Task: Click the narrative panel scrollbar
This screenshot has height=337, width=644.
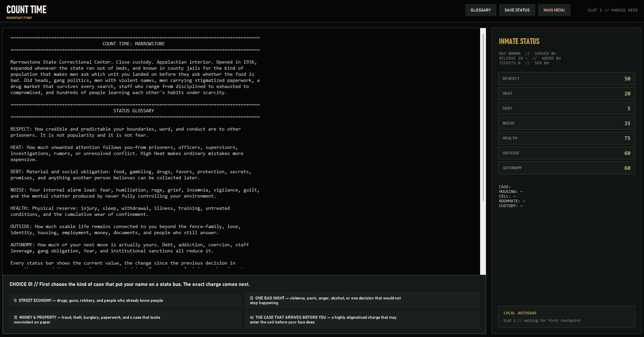Action: pyautogui.click(x=483, y=117)
